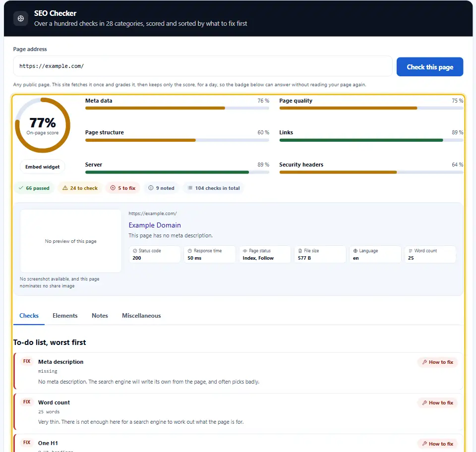Switch to the Elements tab

click(65, 316)
